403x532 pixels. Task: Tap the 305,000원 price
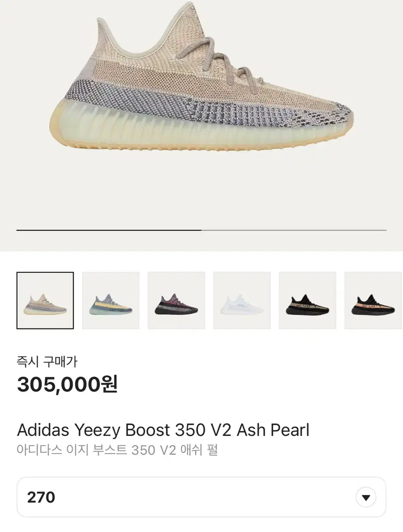(67, 384)
